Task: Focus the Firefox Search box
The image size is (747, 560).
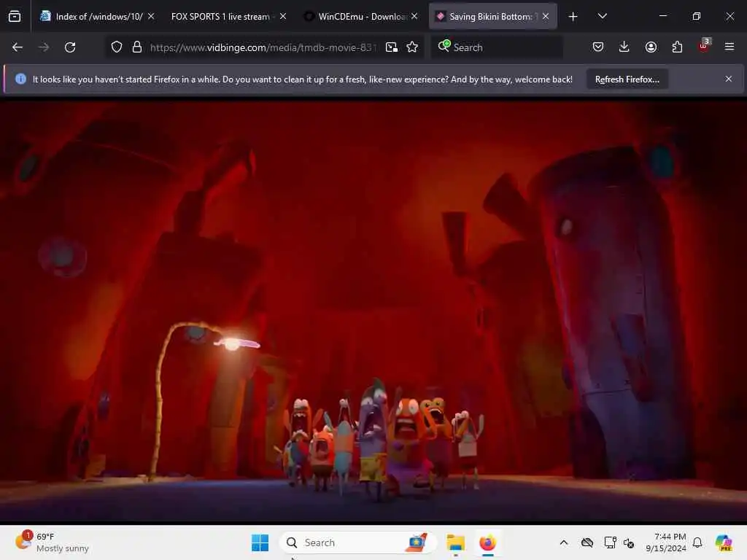Action: click(x=496, y=47)
